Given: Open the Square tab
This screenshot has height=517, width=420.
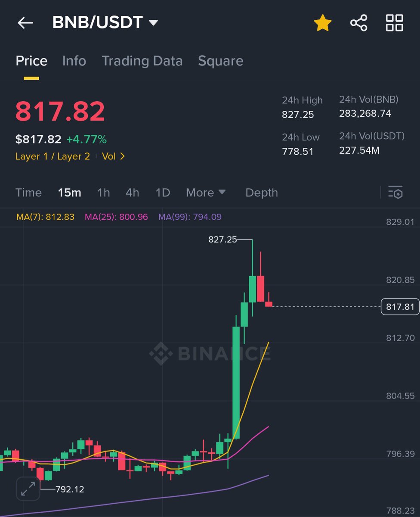Looking at the screenshot, I should 220,61.
